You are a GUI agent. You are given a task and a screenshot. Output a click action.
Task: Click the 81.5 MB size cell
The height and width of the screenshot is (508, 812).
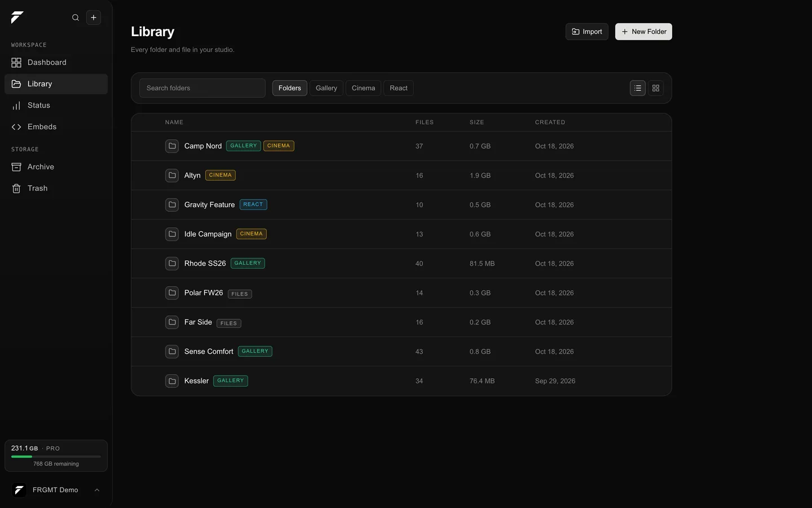[x=482, y=264]
